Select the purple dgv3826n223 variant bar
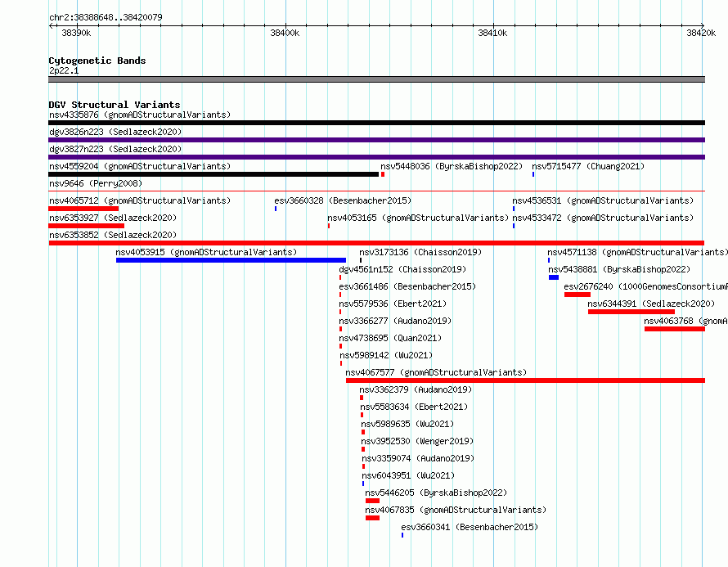 [376, 140]
